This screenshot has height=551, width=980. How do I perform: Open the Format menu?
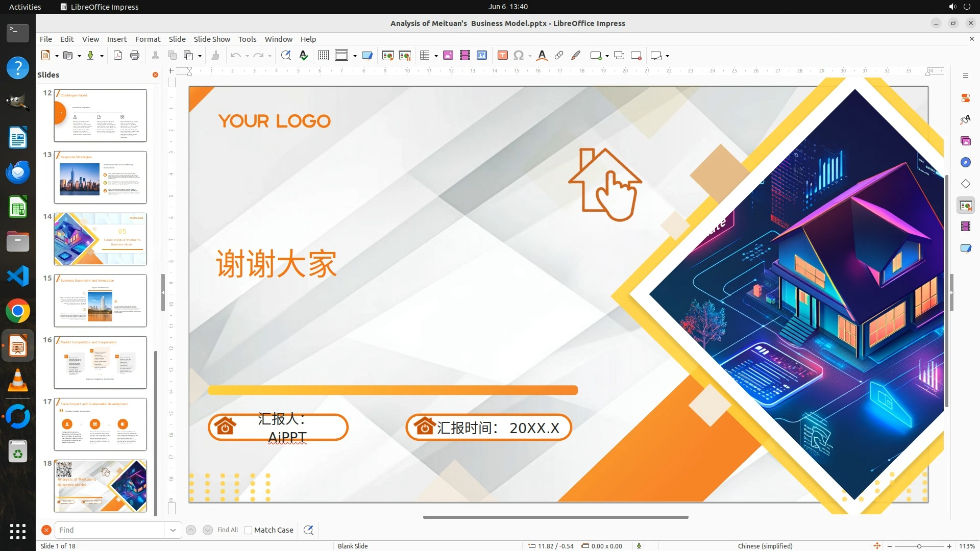pos(148,39)
